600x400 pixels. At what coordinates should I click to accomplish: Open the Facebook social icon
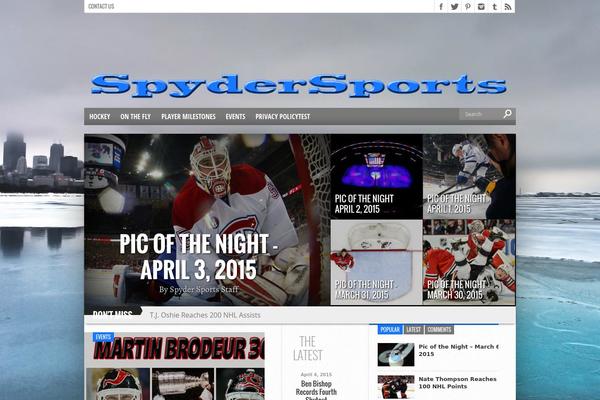pyautogui.click(x=441, y=7)
